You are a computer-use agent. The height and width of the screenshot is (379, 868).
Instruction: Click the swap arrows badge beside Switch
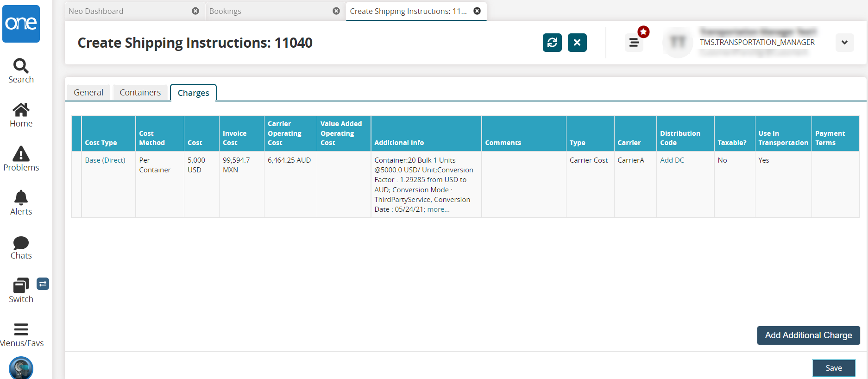43,284
